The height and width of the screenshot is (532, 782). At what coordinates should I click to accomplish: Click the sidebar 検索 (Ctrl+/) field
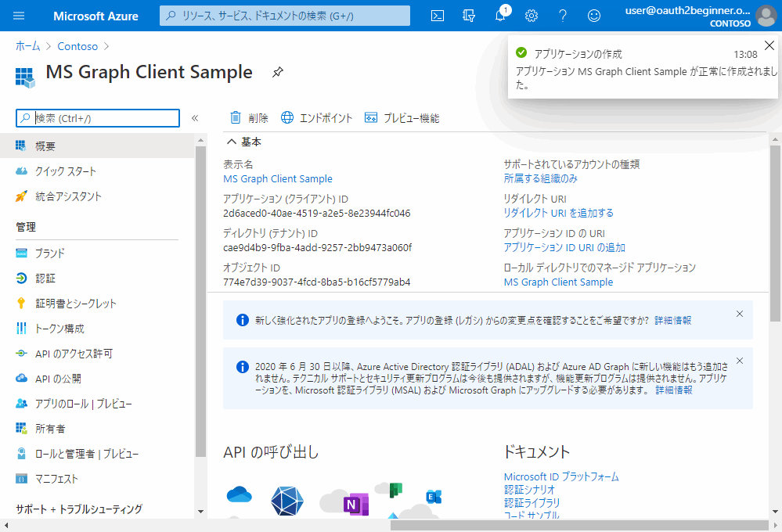click(x=98, y=118)
